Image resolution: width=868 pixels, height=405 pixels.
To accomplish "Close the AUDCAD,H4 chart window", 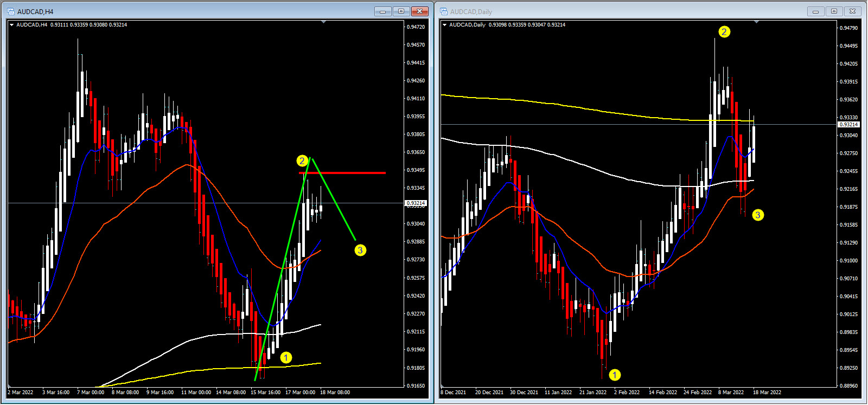I will point(419,11).
